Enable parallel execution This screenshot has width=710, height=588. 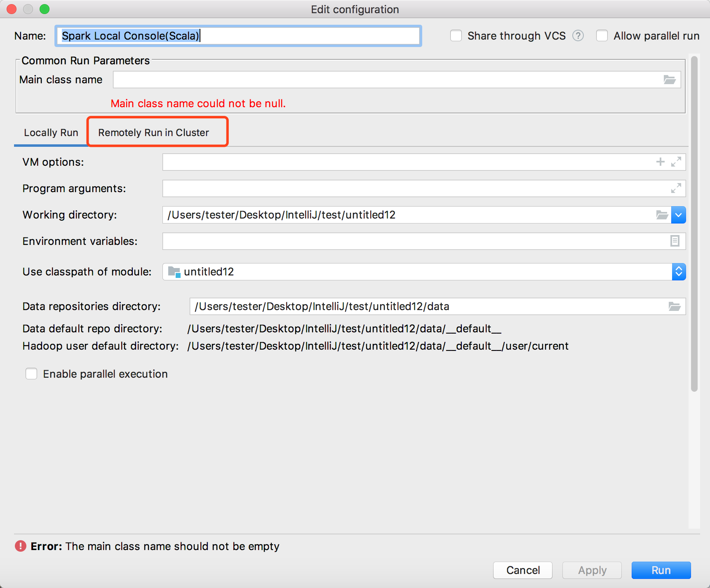tap(31, 374)
